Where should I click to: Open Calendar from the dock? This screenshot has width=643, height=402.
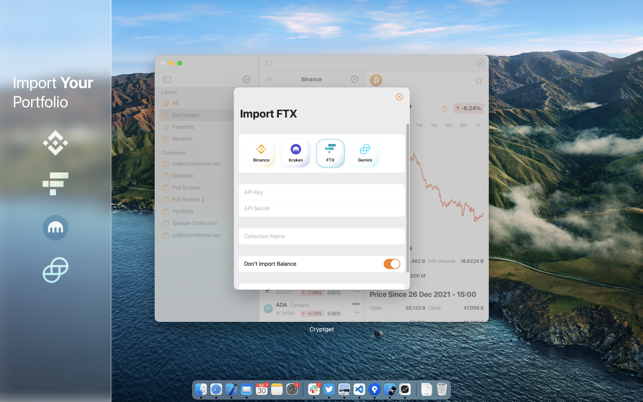[x=261, y=389]
